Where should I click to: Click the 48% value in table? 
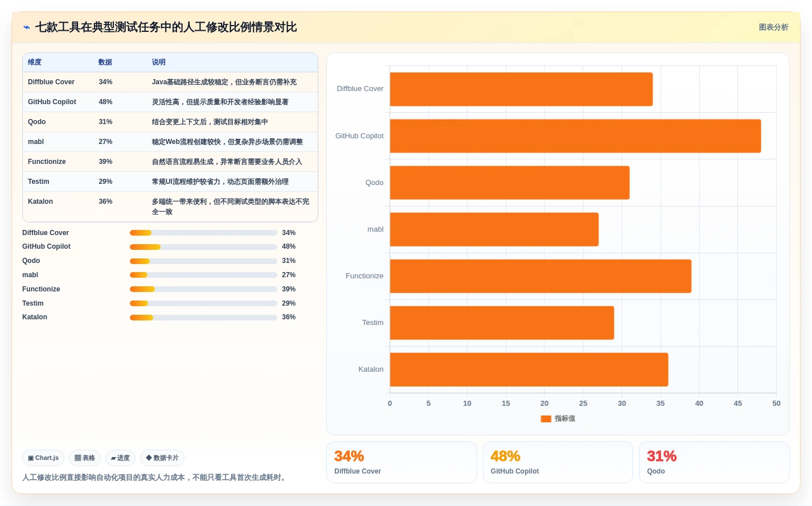[105, 102]
